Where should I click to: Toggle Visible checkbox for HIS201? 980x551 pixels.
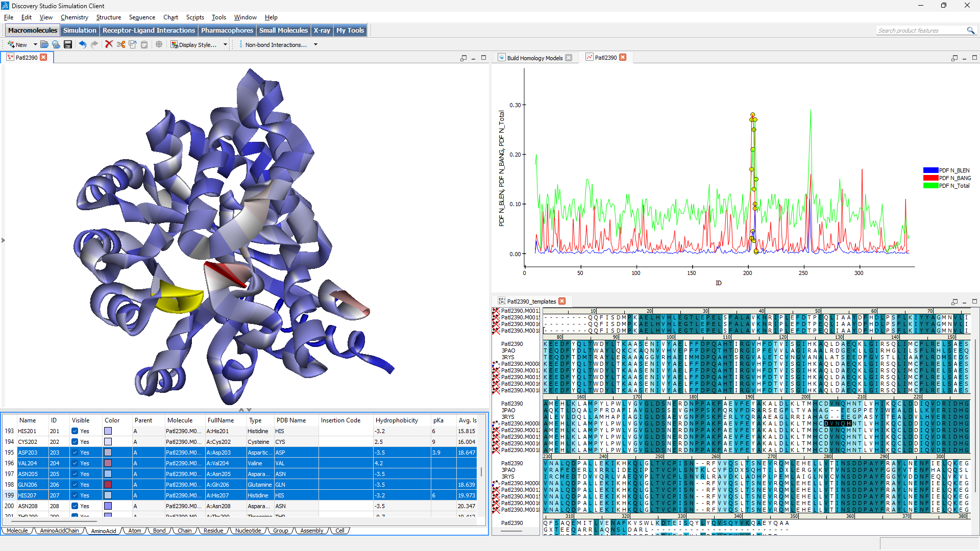pos(75,431)
